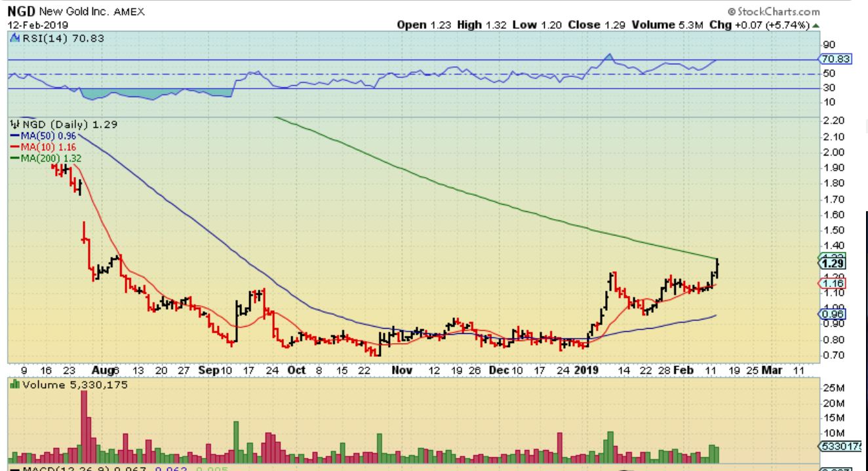Click the 2.00 price axis label

833,152
